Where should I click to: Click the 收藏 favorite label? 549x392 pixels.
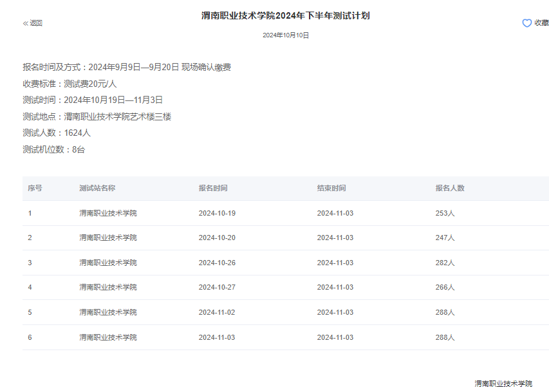tap(541, 23)
